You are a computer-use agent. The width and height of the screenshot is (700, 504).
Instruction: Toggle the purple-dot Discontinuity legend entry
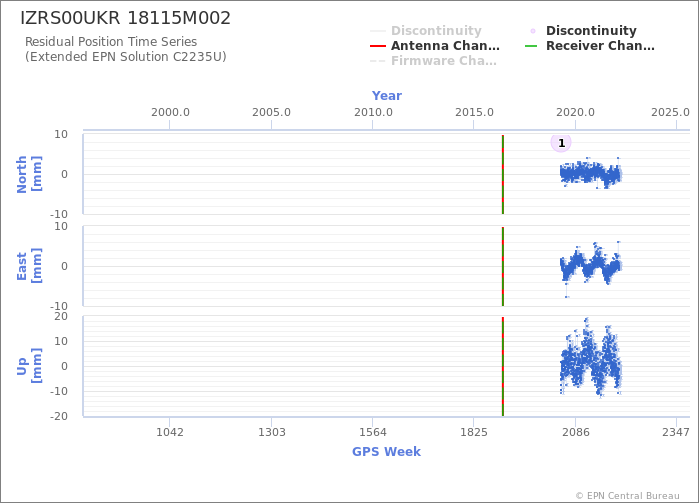tap(583, 30)
